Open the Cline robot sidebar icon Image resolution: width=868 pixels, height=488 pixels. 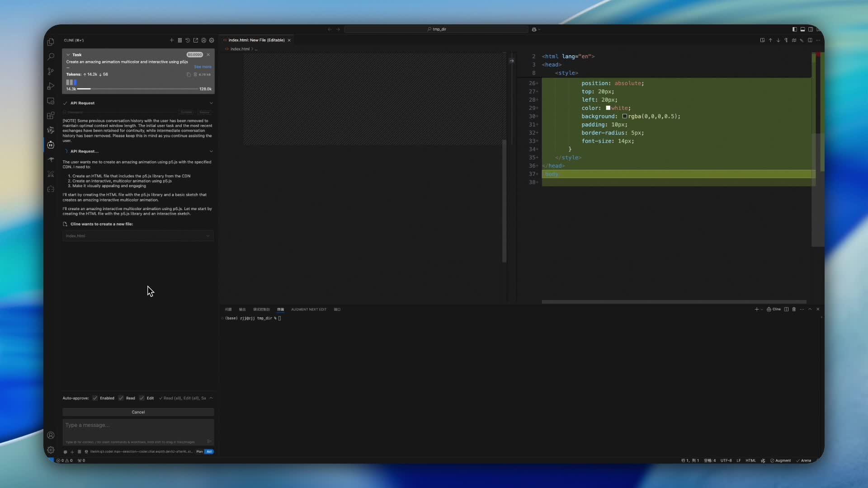(x=51, y=145)
